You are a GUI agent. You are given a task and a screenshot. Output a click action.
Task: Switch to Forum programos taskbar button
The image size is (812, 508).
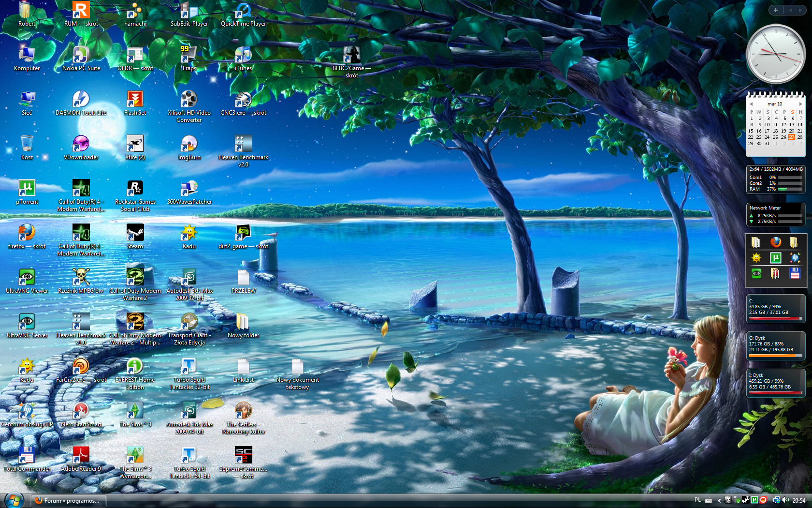pos(69,501)
